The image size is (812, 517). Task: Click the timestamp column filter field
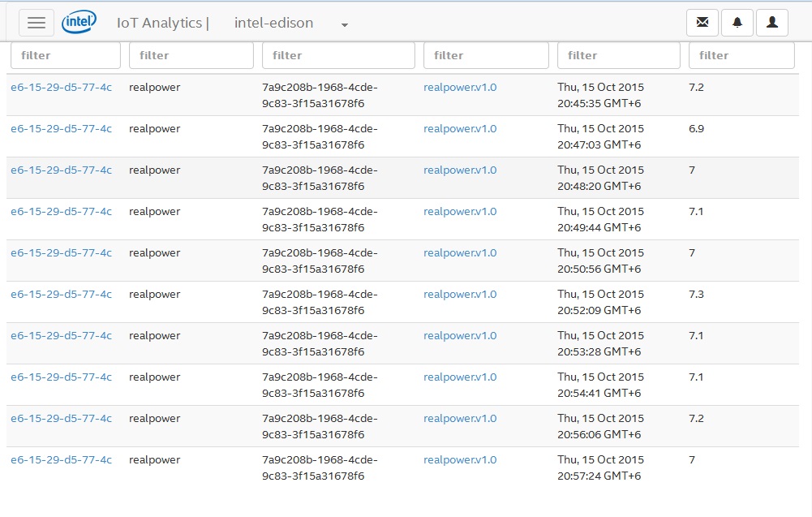618,56
